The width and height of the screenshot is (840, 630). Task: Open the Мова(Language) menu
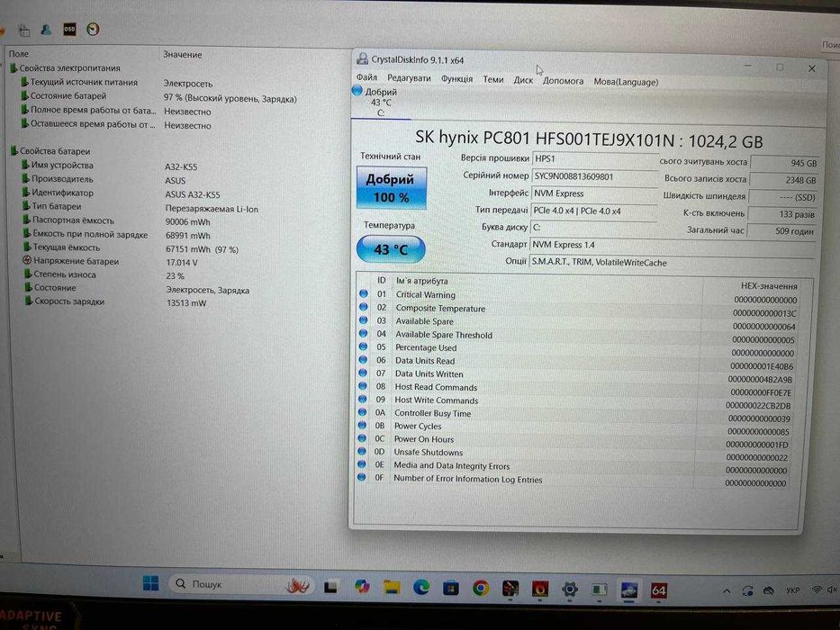(626, 82)
